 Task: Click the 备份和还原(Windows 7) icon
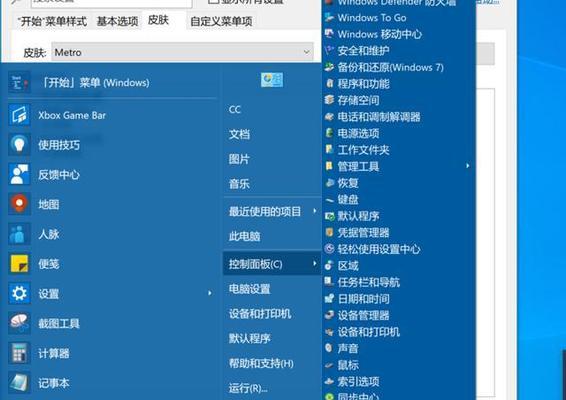tap(329, 67)
